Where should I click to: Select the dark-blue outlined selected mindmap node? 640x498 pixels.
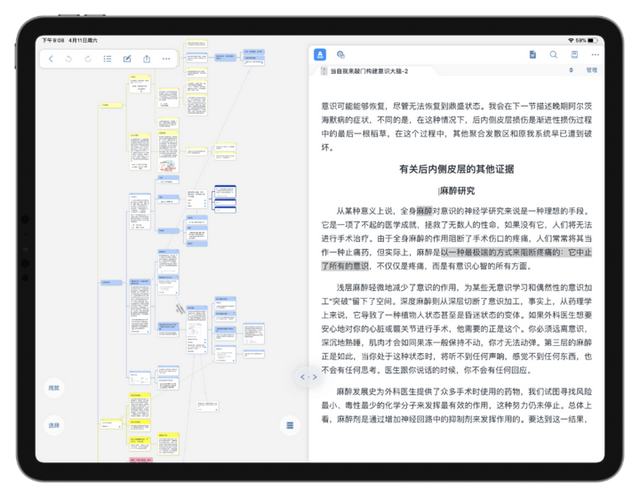click(225, 191)
